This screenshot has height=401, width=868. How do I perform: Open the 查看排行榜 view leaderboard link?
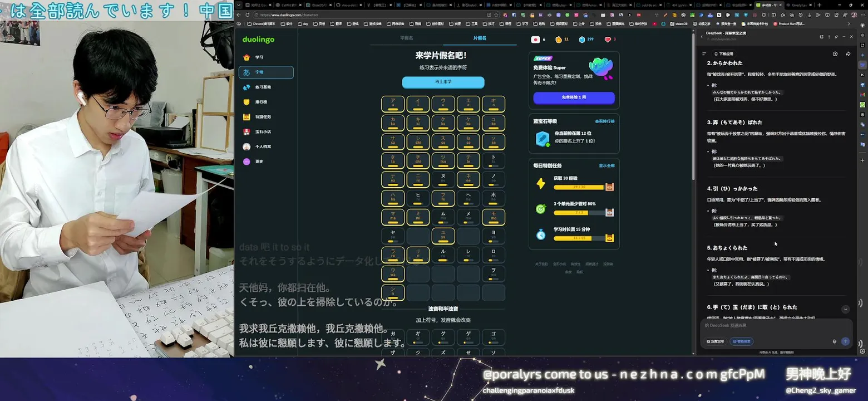[604, 121]
